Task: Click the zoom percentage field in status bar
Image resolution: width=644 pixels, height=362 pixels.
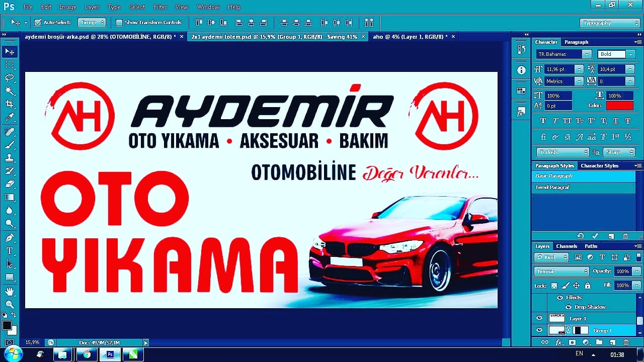Action: point(33,342)
